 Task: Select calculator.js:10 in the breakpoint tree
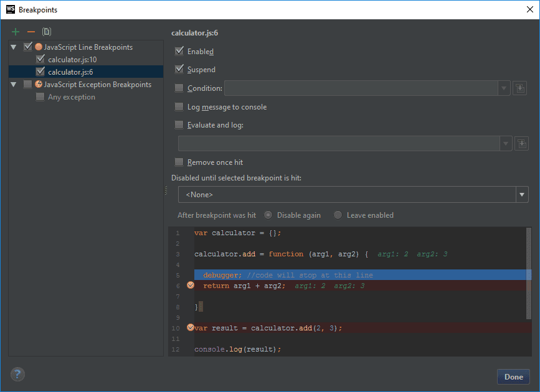tap(72, 60)
